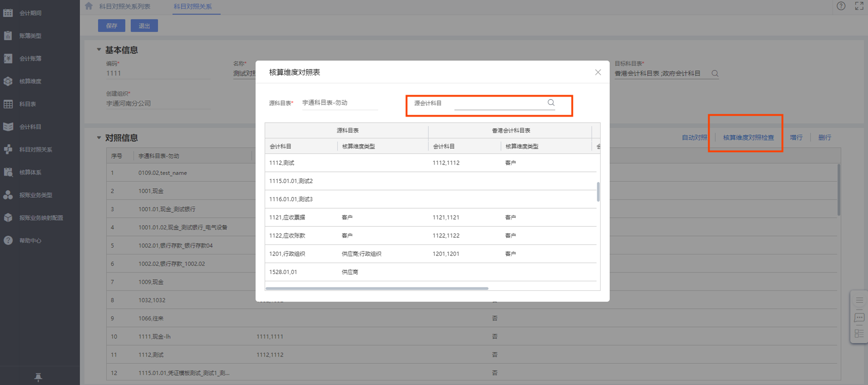
Task: Click the 创建组织 field 宇通河南分公司
Action: click(158, 103)
